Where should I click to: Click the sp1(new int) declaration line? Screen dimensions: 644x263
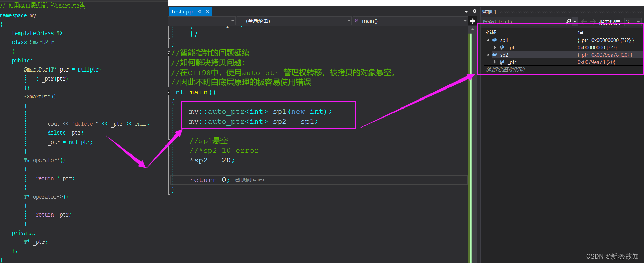click(261, 112)
